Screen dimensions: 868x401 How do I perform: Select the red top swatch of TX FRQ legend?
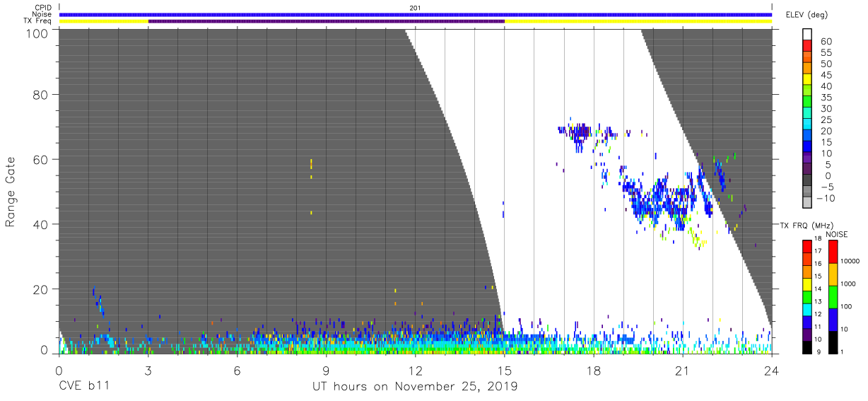tap(807, 246)
